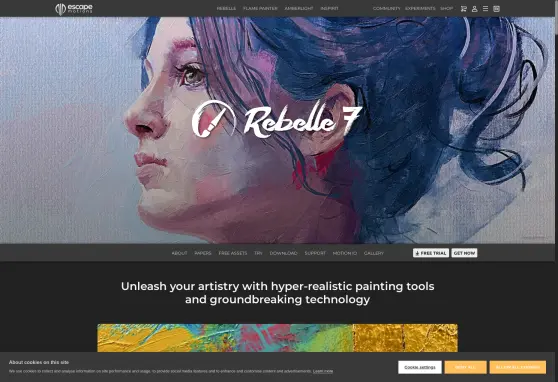558x382 pixels.
Task: Select the Download tab
Action: pos(284,253)
